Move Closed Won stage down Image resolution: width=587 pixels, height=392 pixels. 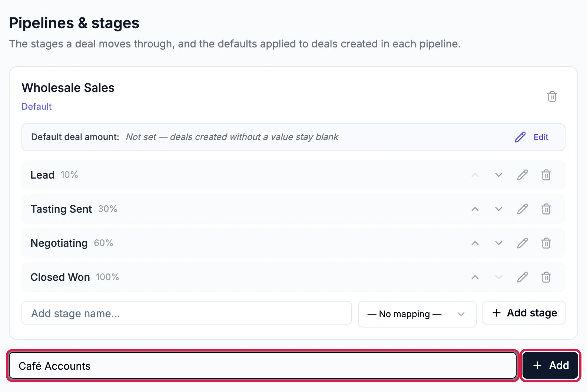[499, 277]
